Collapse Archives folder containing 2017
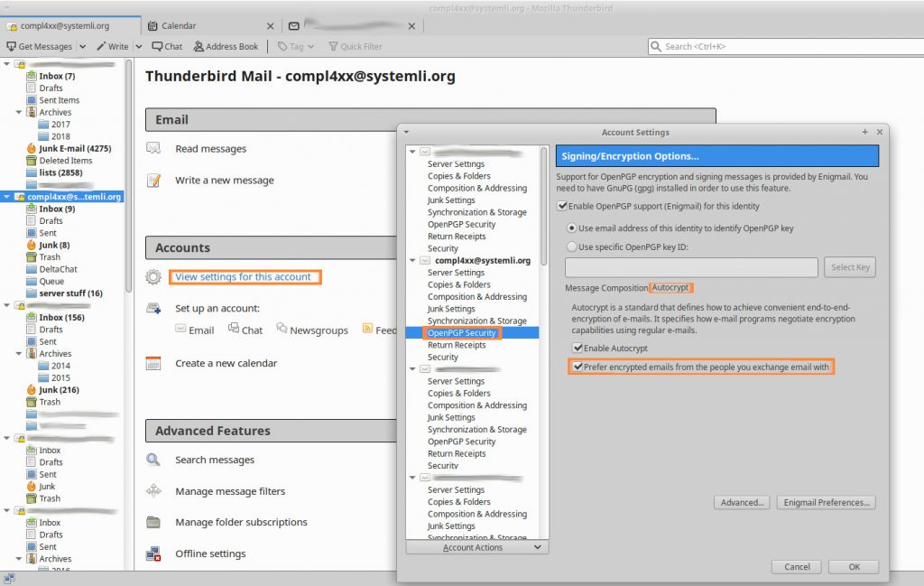The image size is (924, 586). coord(19,112)
